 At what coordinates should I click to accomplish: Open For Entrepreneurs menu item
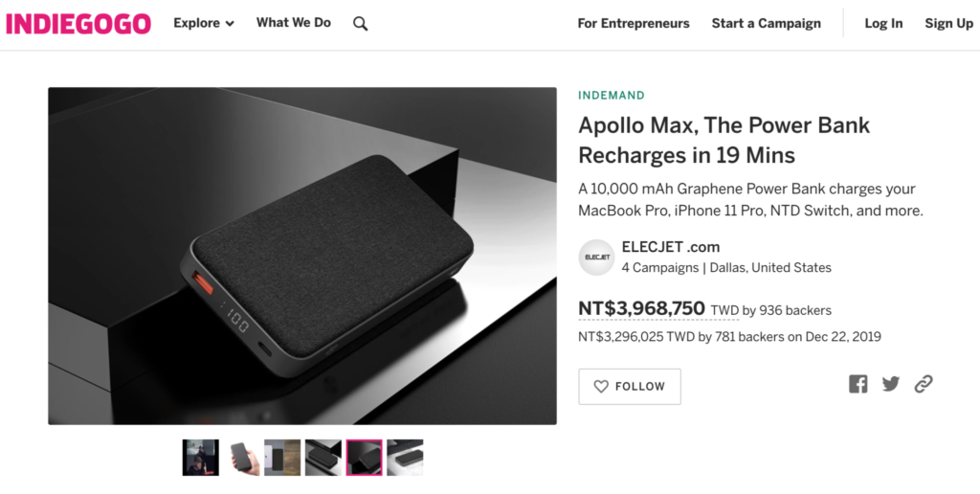click(x=633, y=24)
